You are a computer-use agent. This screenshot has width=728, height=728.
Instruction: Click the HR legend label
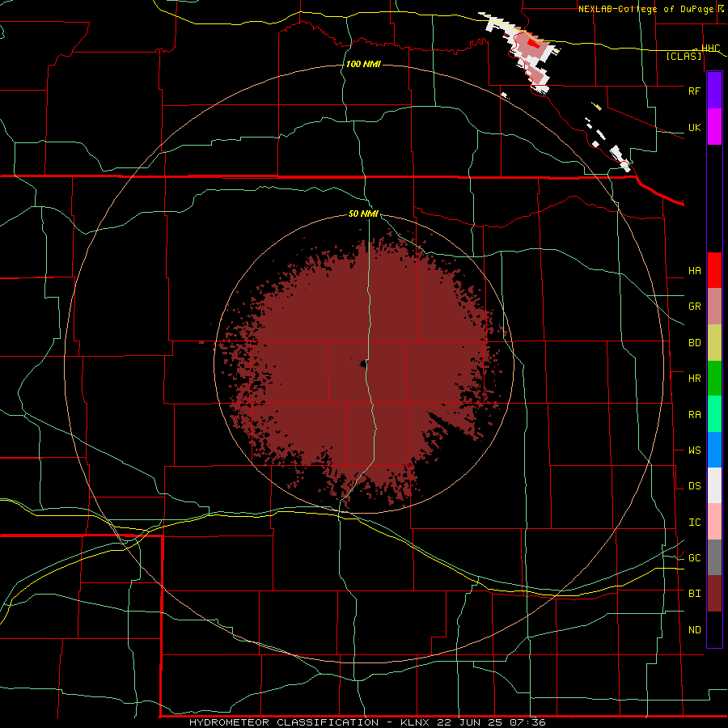point(694,379)
